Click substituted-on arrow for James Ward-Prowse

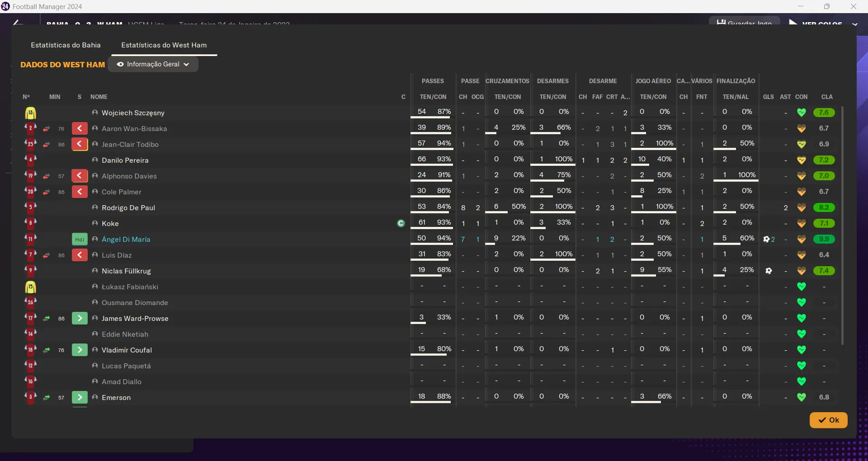80,319
